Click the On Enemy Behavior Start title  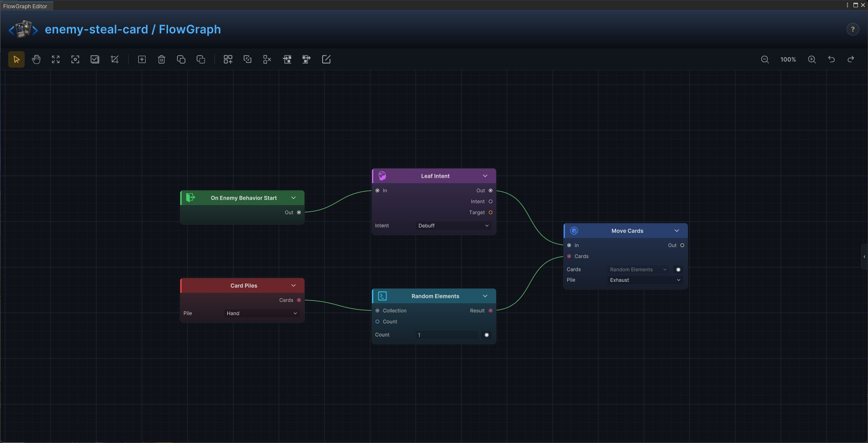[244, 198]
